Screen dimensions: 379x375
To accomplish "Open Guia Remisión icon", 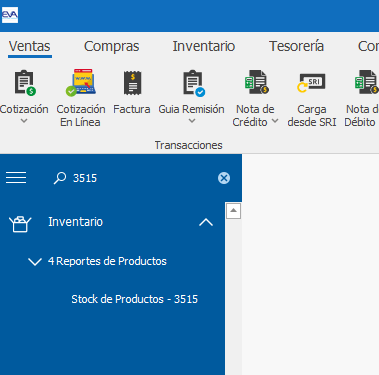I will click(194, 83).
